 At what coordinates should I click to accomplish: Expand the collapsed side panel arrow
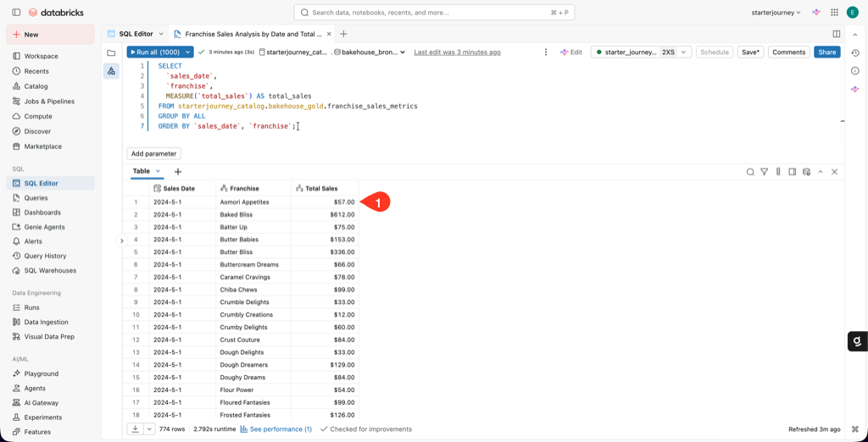[x=122, y=240]
